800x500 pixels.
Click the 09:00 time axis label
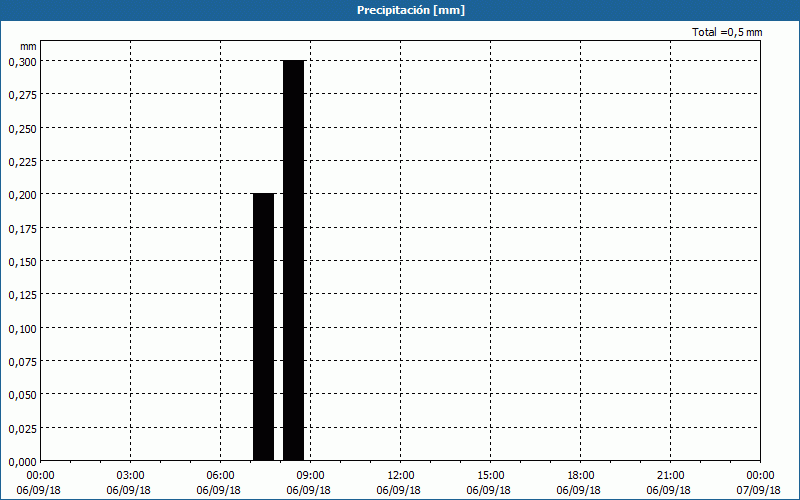click(310, 476)
